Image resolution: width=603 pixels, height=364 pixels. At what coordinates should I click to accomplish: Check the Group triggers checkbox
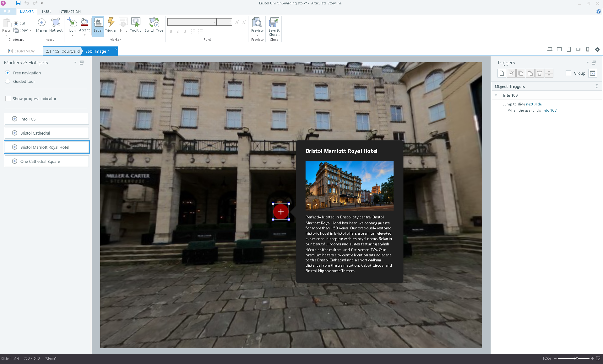click(568, 73)
